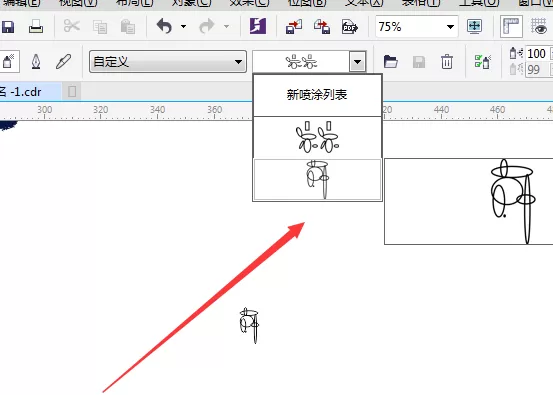
Task: Open the Undo history dropdown arrow
Action: pyautogui.click(x=183, y=26)
